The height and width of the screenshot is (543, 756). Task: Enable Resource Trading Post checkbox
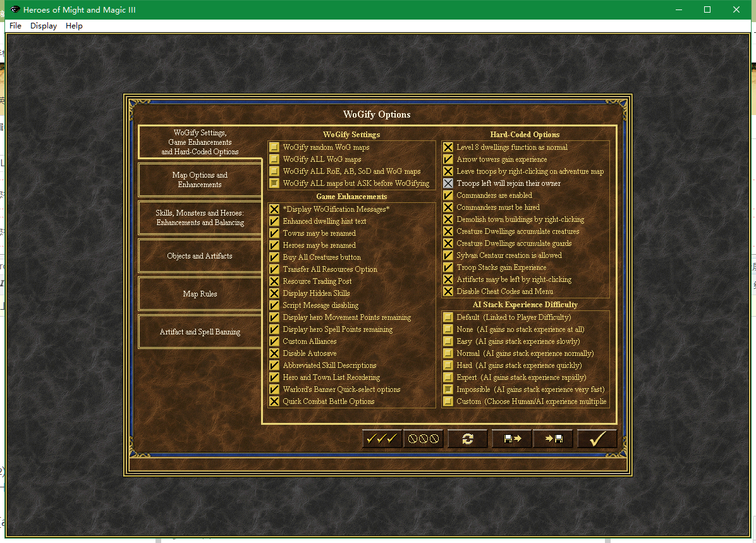click(274, 281)
